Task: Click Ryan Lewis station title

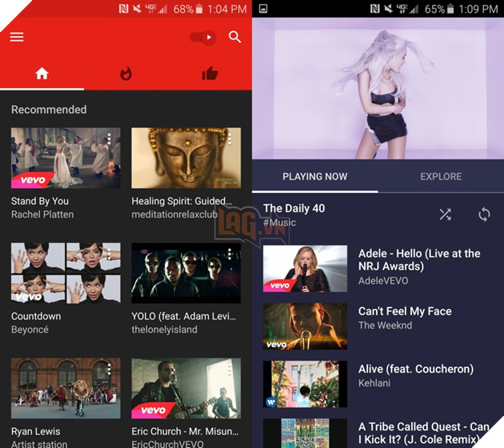Action: pos(36,431)
